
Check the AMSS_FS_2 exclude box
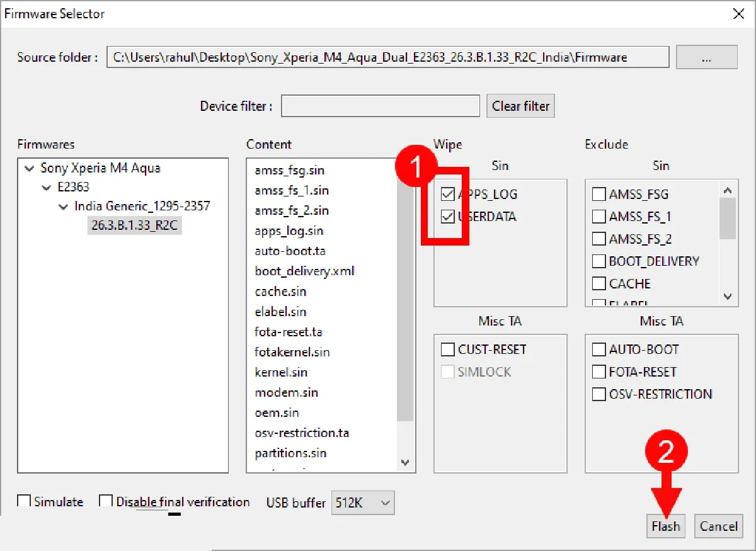[599, 239]
